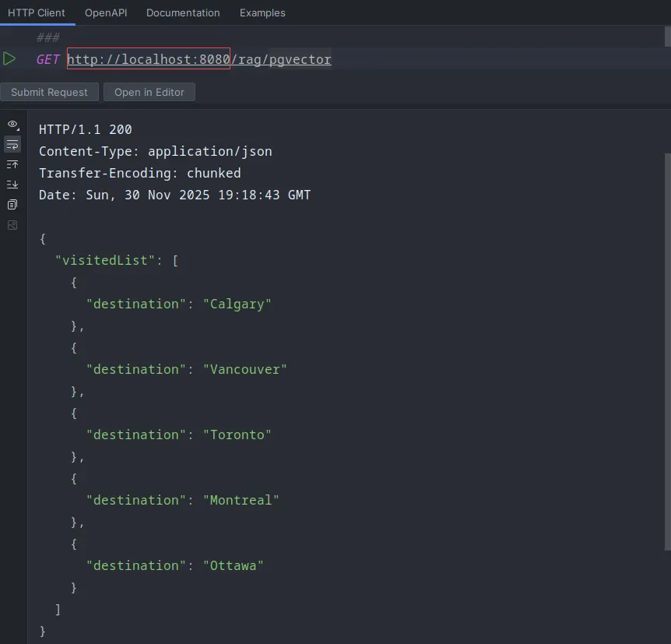The height and width of the screenshot is (644, 671).
Task: Select the Examples tab
Action: point(262,13)
